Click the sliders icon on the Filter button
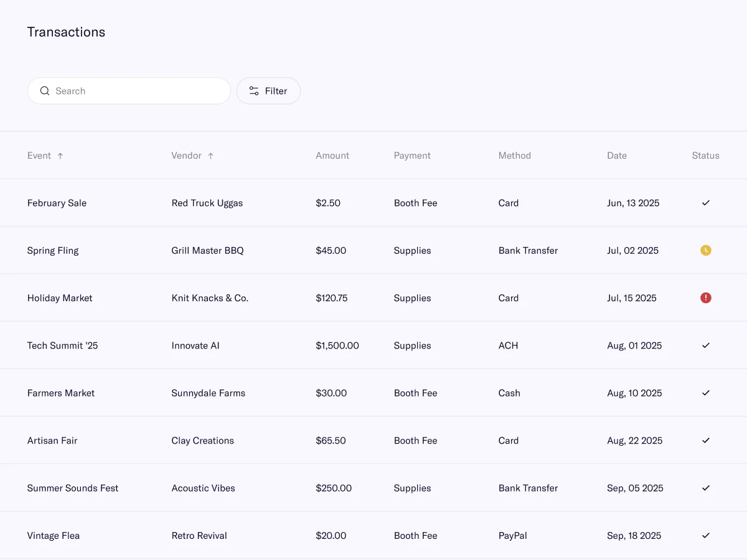The height and width of the screenshot is (560, 747). point(254,91)
